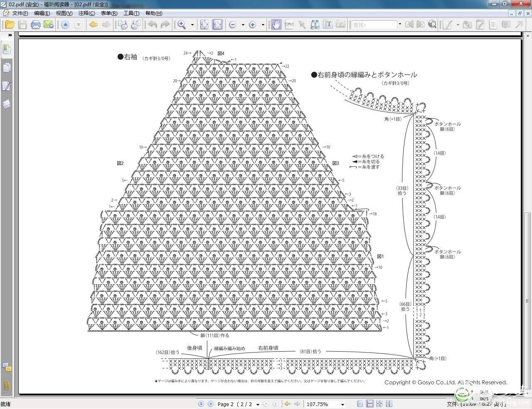The image size is (532, 409).
Task: Click the binoculars search icon
Action: 315,25
